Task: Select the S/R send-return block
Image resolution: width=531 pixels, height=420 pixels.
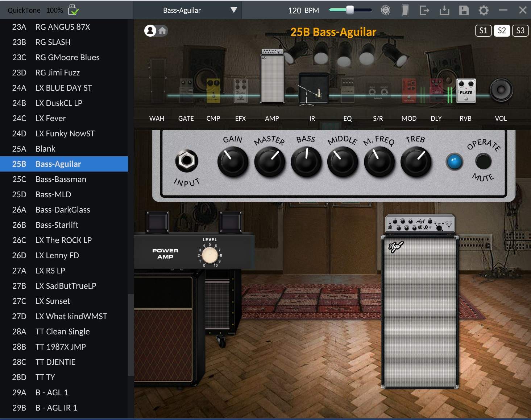Action: [x=378, y=92]
